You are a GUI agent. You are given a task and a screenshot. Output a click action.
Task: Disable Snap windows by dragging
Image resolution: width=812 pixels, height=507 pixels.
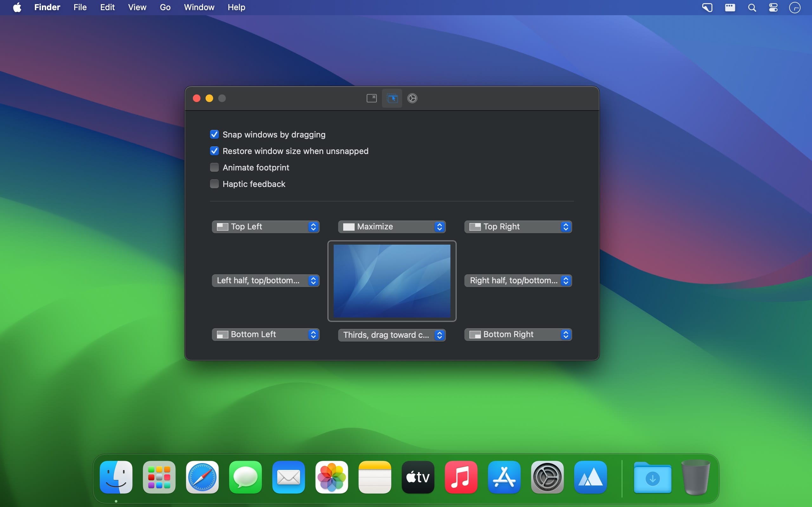214,134
